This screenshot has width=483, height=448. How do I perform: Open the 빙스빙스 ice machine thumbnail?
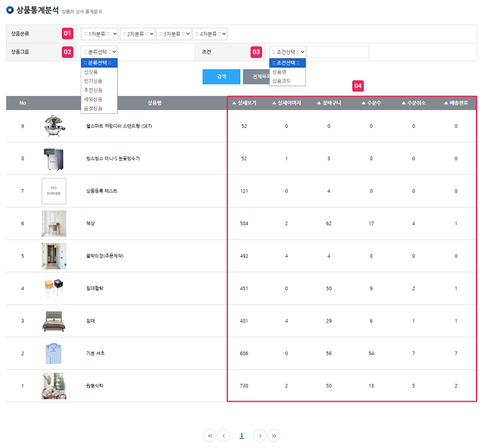[x=54, y=159]
